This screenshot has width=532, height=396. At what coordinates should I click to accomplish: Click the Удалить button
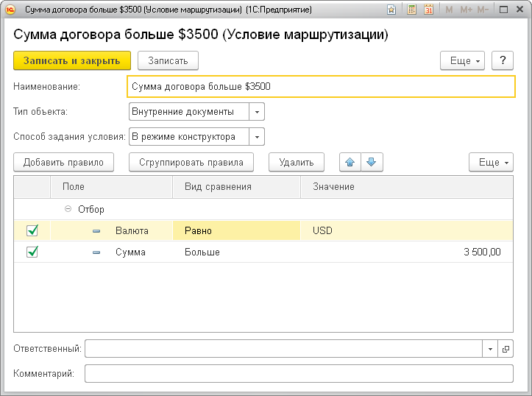click(x=297, y=162)
